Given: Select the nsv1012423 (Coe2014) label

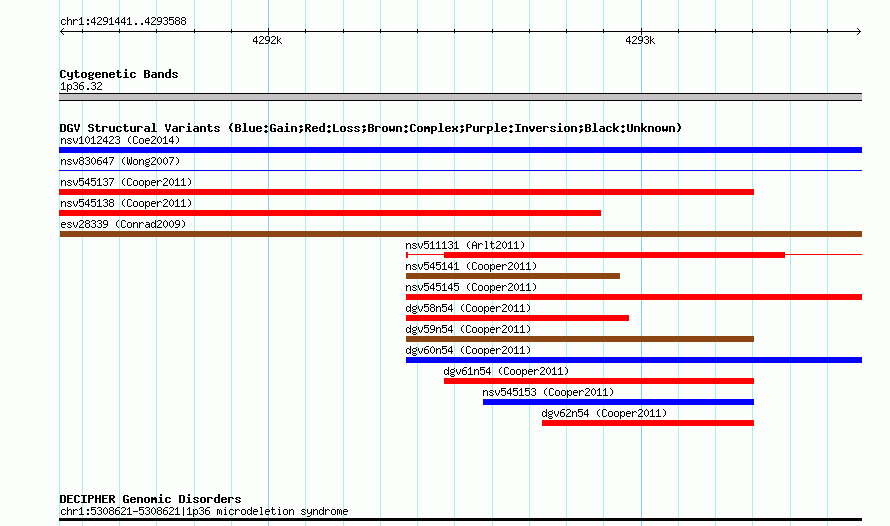Looking at the screenshot, I should point(120,140).
